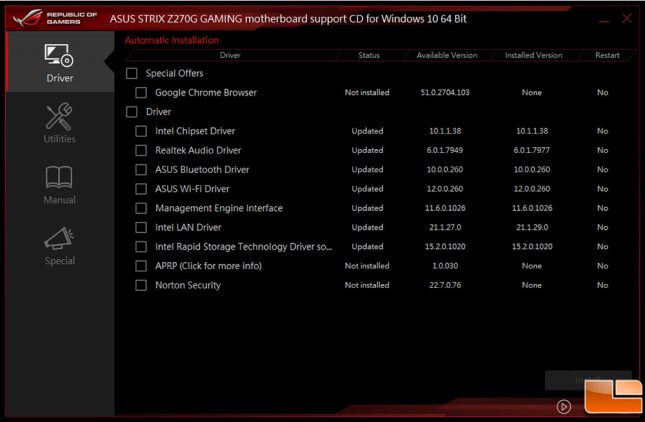This screenshot has width=645, height=422.
Task: Click the ASUS Bluetooth Driver label
Action: pos(202,169)
